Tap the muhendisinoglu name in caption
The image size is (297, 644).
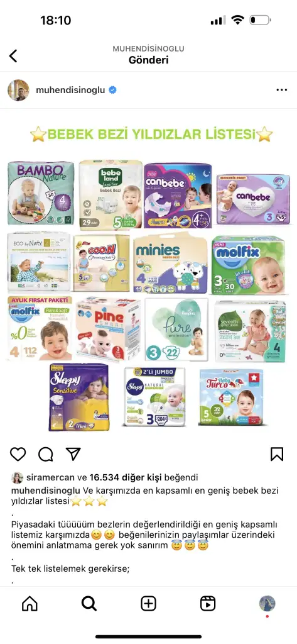click(x=46, y=491)
